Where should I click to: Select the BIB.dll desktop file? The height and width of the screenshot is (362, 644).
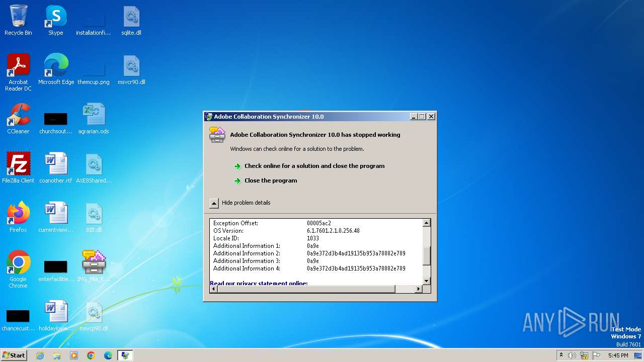94,217
